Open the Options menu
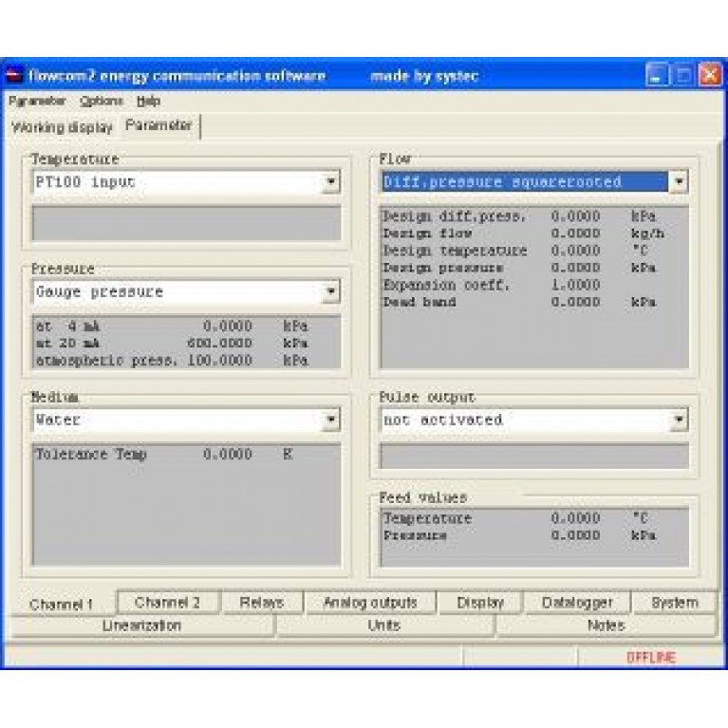Image resolution: width=728 pixels, height=728 pixels. point(101,101)
